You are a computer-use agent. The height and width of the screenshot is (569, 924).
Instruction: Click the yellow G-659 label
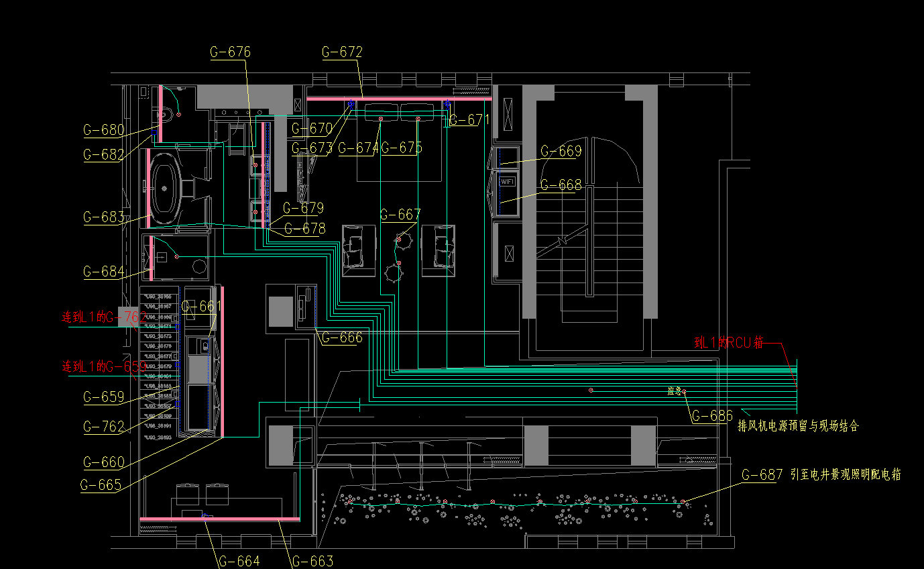pos(104,397)
